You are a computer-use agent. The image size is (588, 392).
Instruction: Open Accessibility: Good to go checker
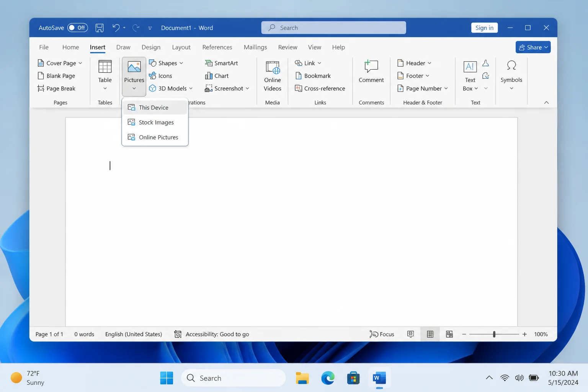(212, 334)
